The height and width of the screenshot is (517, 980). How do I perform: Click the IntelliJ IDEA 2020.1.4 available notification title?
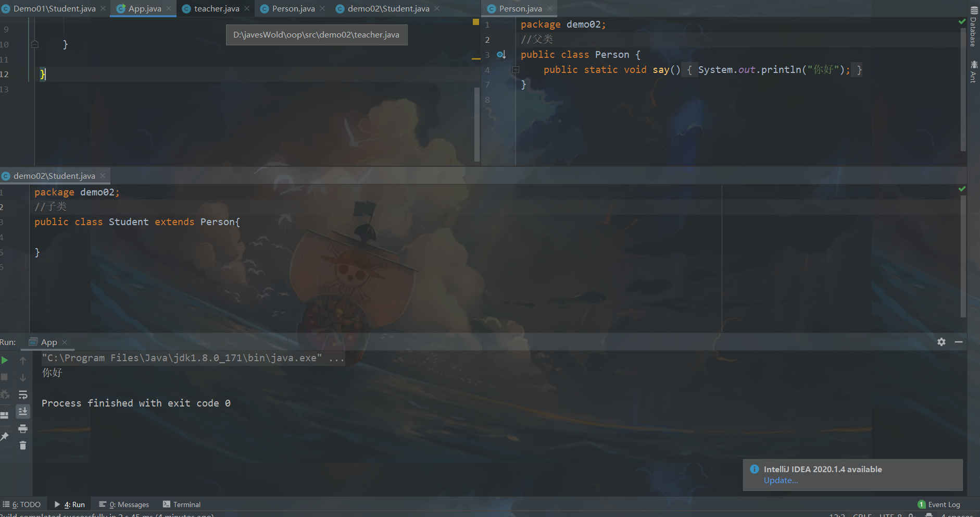[823, 469]
